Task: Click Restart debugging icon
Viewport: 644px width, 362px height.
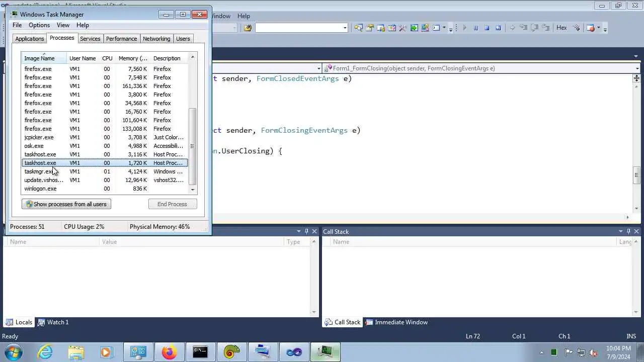Action: tap(498, 28)
